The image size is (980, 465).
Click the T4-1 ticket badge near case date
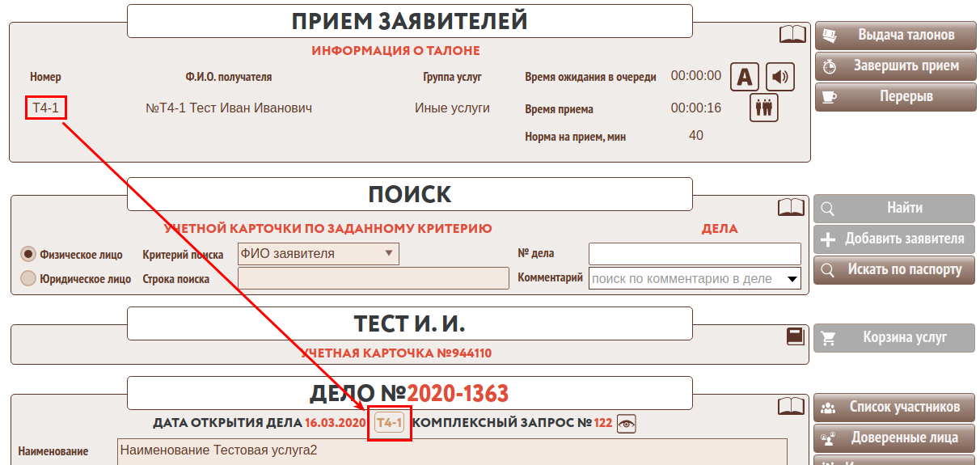click(x=390, y=423)
